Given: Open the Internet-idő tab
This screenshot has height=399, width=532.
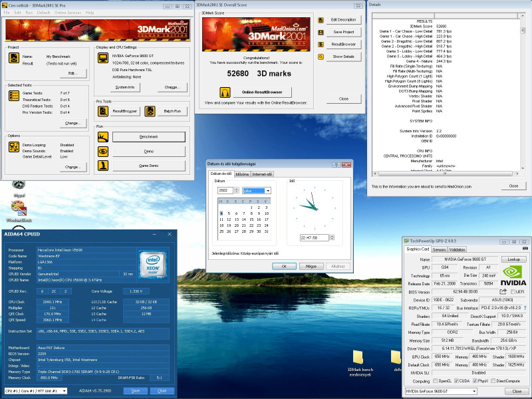Looking at the screenshot, I should [x=261, y=174].
